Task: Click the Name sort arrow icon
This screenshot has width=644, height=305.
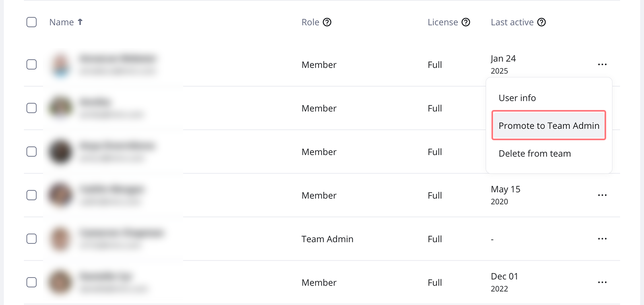Action: pyautogui.click(x=80, y=22)
